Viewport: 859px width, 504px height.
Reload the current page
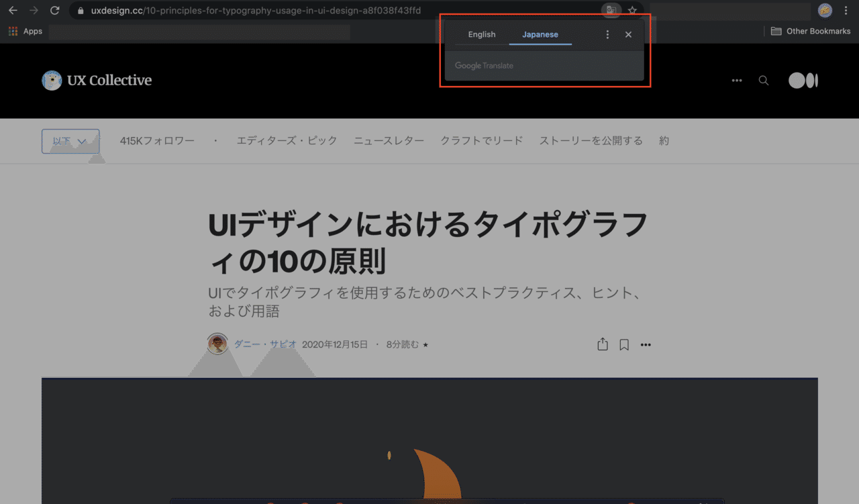(x=54, y=11)
